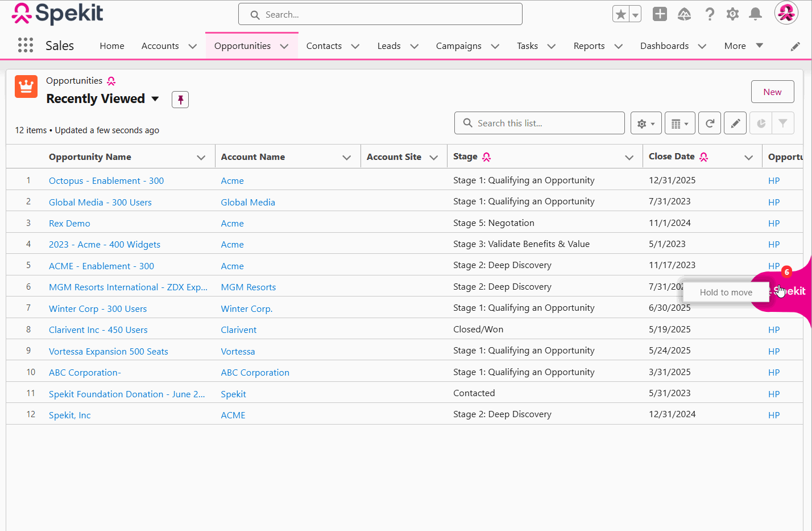Open Opportunity Name column actions chevron
The height and width of the screenshot is (531, 812).
[x=201, y=158]
